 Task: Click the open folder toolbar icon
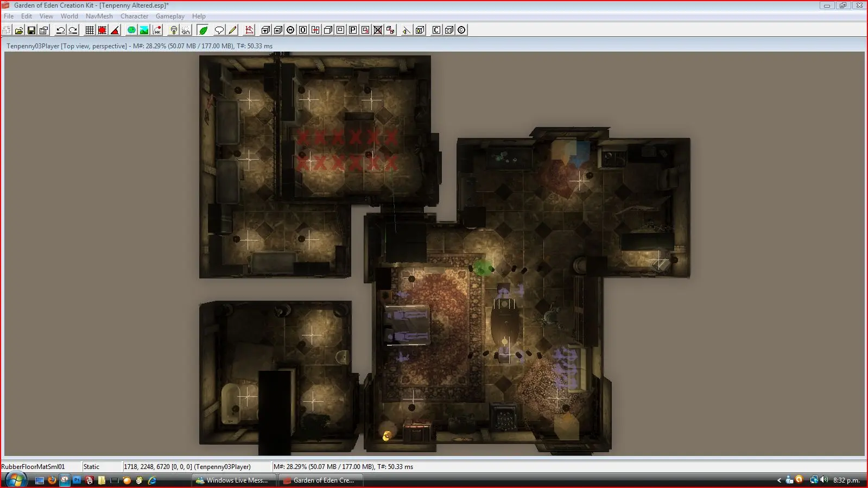[x=19, y=30]
